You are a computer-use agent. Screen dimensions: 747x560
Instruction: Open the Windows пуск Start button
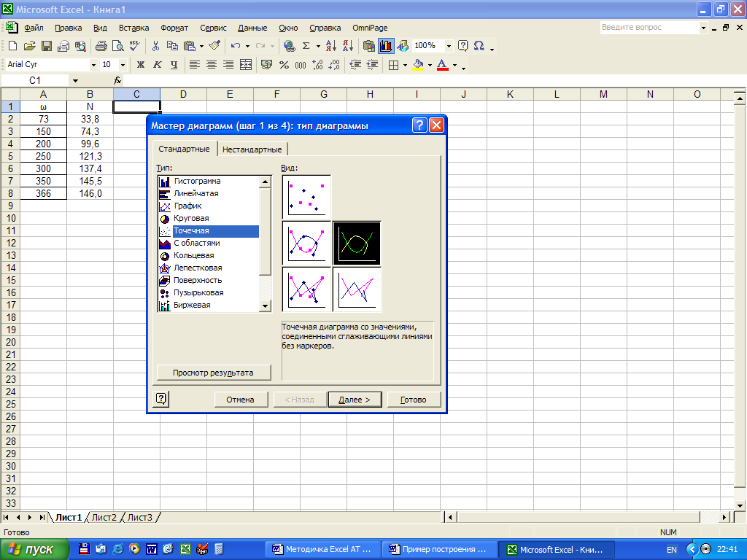tap(34, 550)
